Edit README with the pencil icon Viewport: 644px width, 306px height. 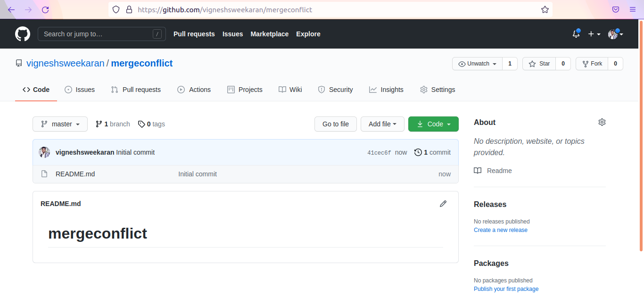pyautogui.click(x=443, y=204)
